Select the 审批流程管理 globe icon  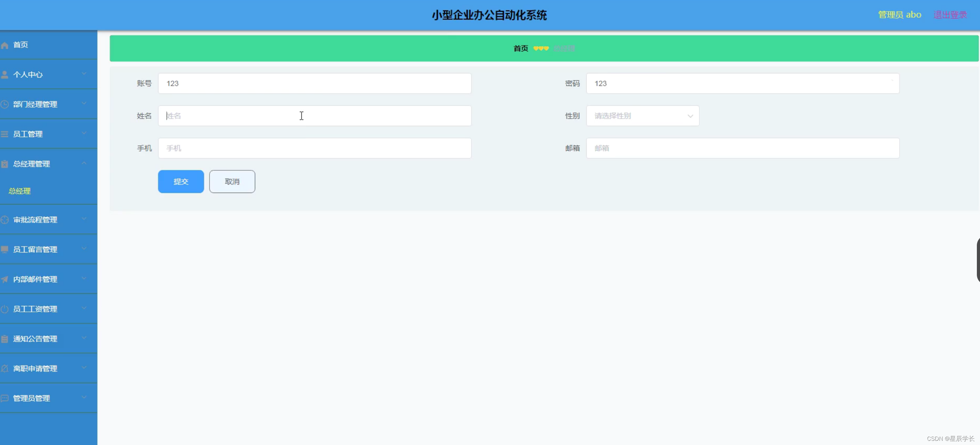coord(5,220)
